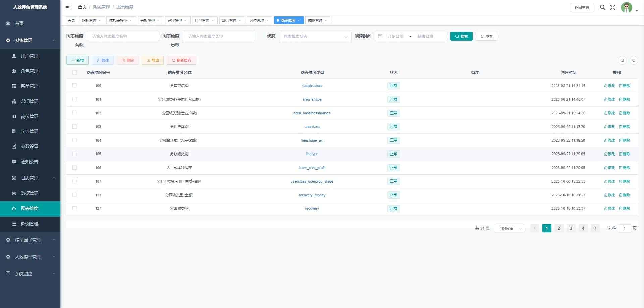This screenshot has width=644, height=308.
Task: Open the 图表维度状态 dropdown
Action: pyautogui.click(x=315, y=36)
